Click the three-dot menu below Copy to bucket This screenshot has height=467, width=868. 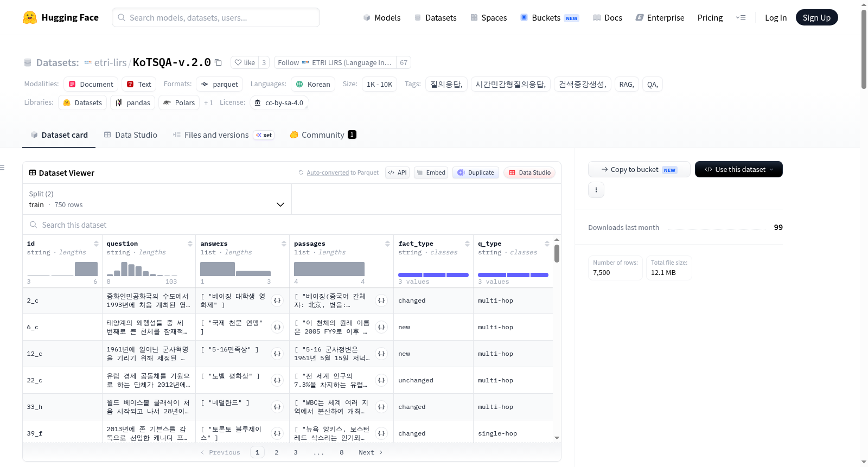tap(596, 190)
